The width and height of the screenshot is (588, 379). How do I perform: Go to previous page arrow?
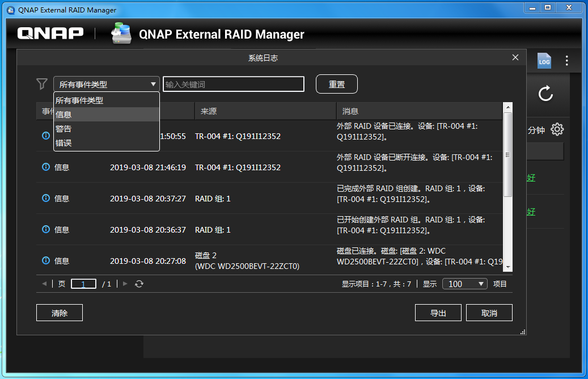[44, 284]
